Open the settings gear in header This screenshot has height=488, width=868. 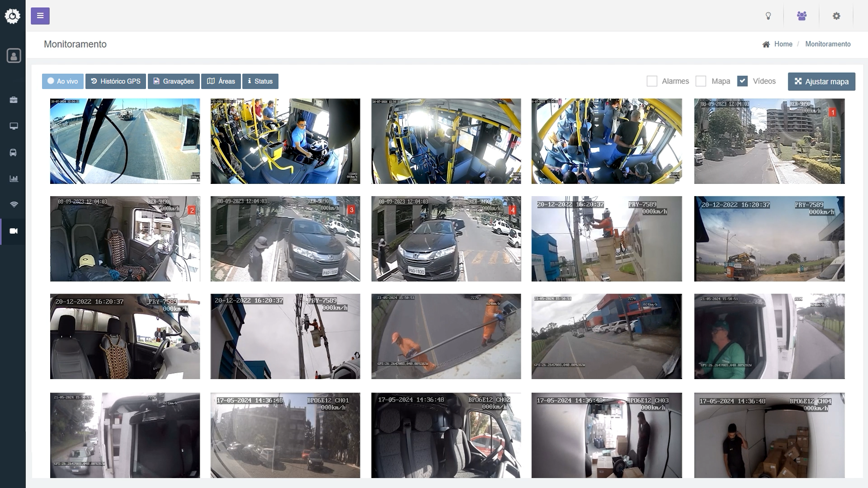(836, 16)
